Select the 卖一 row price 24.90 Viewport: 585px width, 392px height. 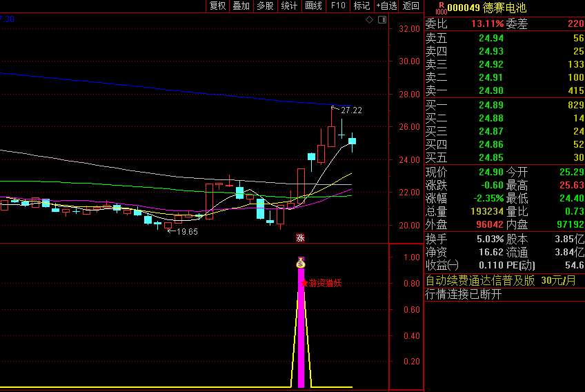[491, 90]
